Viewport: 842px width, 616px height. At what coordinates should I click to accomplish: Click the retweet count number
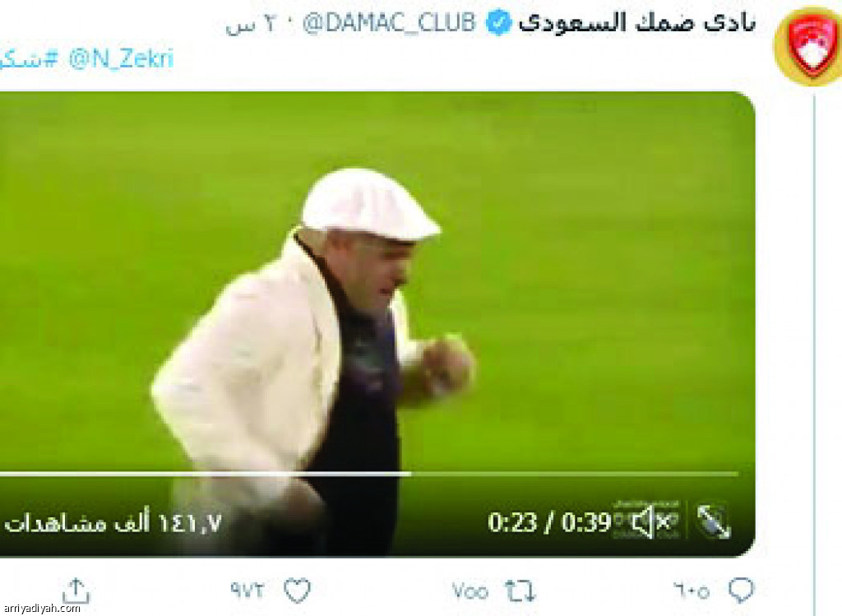tap(470, 591)
